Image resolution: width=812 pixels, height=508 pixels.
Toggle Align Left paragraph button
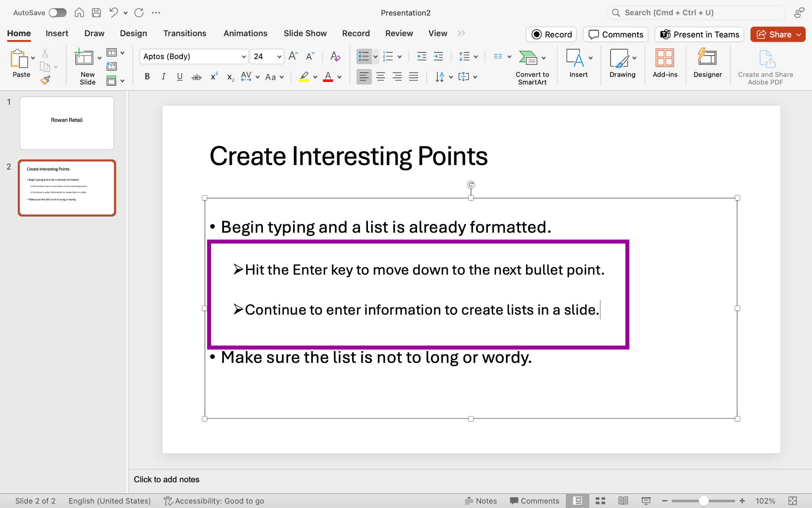pos(364,77)
